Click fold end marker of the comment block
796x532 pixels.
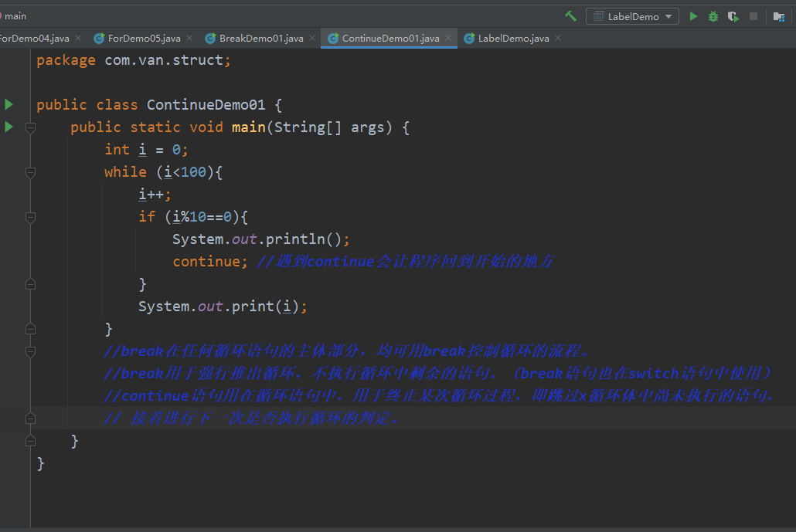coord(30,418)
